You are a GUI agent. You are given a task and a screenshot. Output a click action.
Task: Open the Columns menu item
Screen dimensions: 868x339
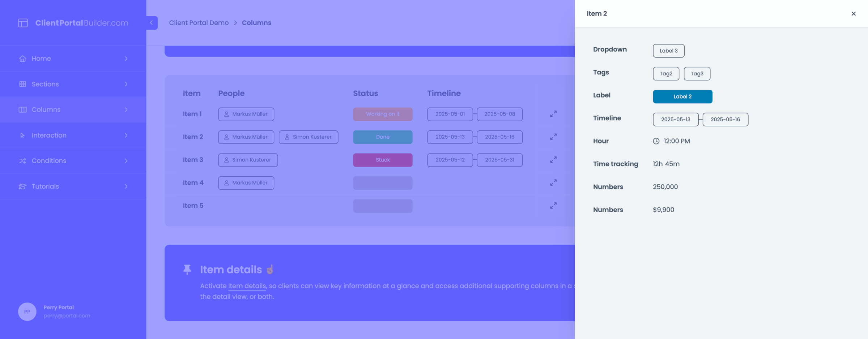[x=46, y=110]
